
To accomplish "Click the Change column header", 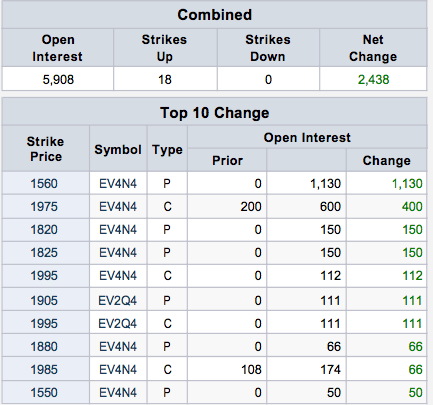I will 387,161.
